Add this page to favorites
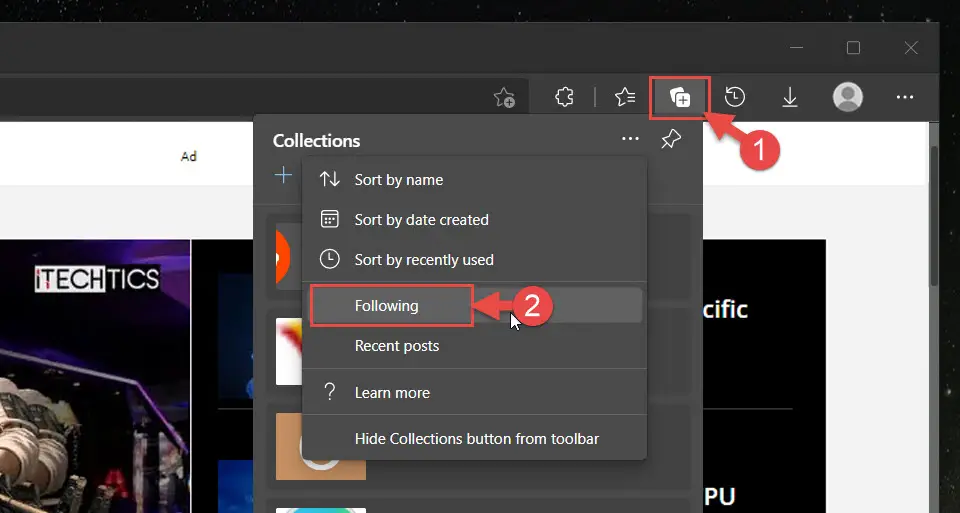 (504, 97)
